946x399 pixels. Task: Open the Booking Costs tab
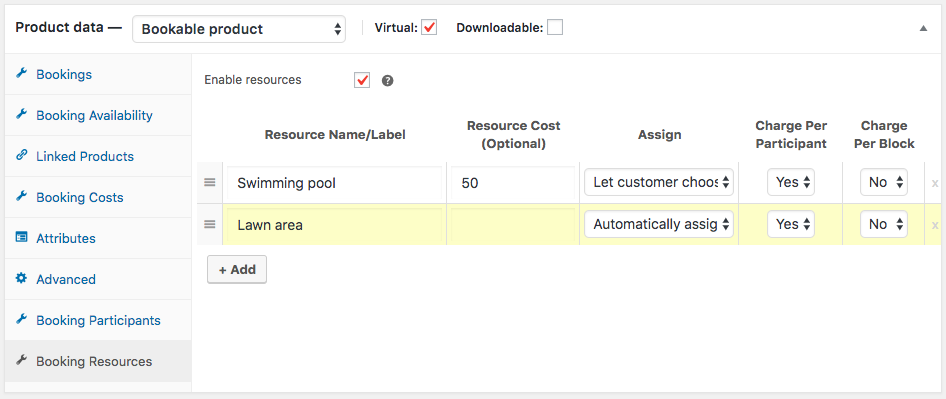[98, 197]
